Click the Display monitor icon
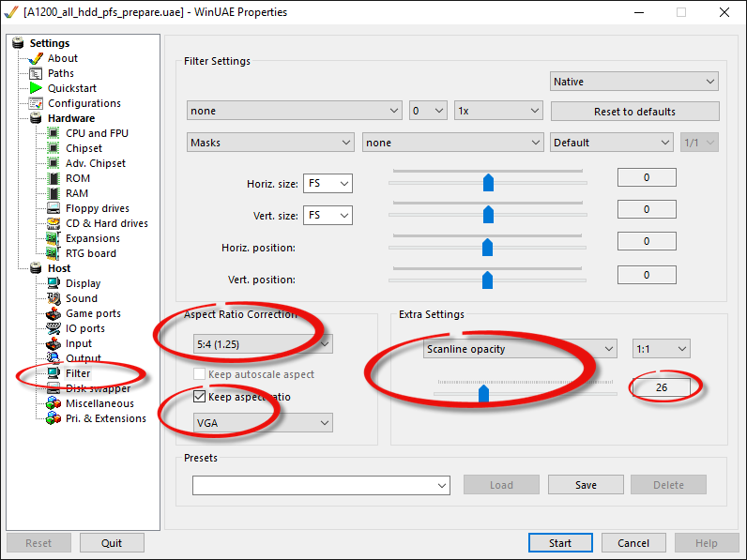 53,283
